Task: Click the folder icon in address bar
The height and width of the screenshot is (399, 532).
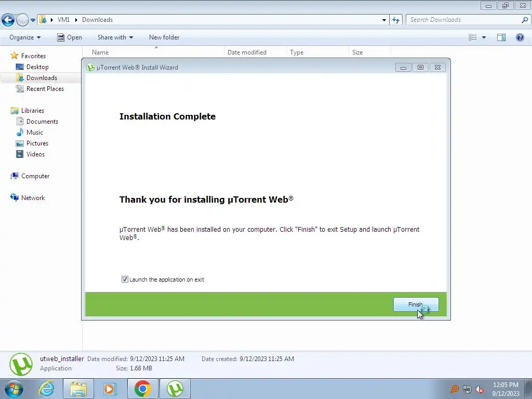Action: point(43,20)
